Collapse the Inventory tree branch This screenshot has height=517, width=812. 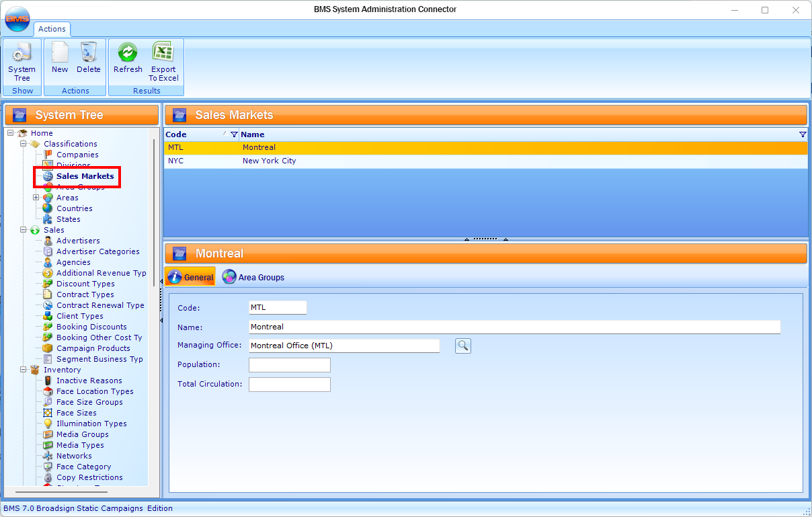click(24, 370)
